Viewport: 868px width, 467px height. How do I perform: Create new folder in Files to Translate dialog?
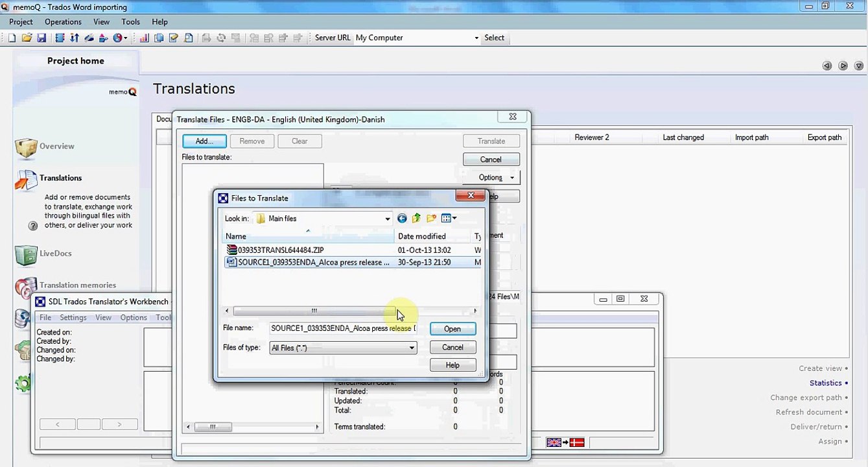click(431, 219)
